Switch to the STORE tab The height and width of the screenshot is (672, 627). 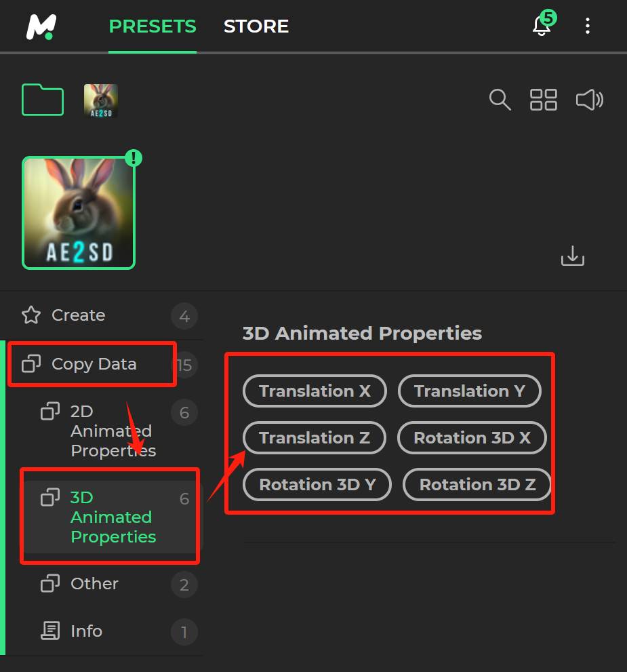click(256, 26)
